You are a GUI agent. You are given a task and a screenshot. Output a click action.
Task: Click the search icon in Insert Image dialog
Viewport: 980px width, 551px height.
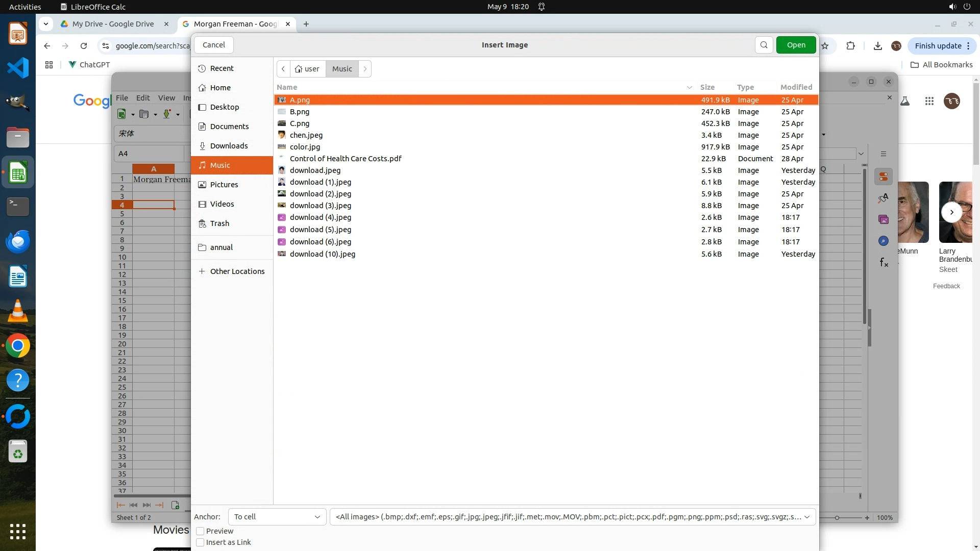764,45
